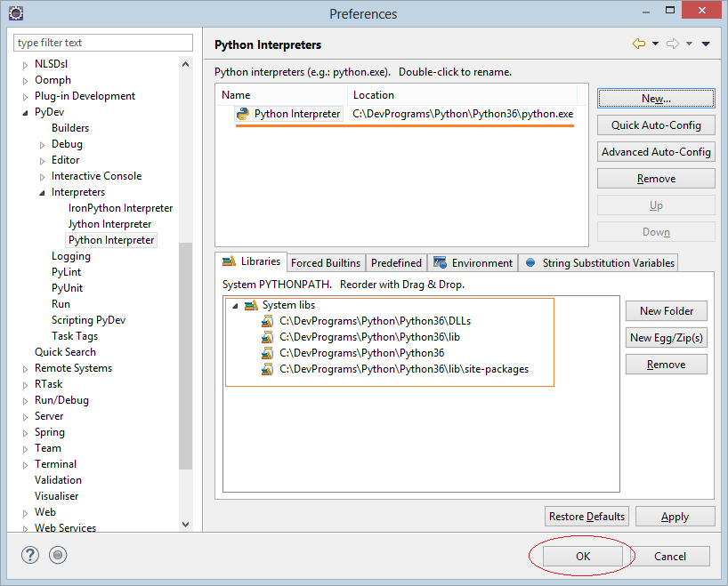Remove the selected library path

tap(667, 365)
